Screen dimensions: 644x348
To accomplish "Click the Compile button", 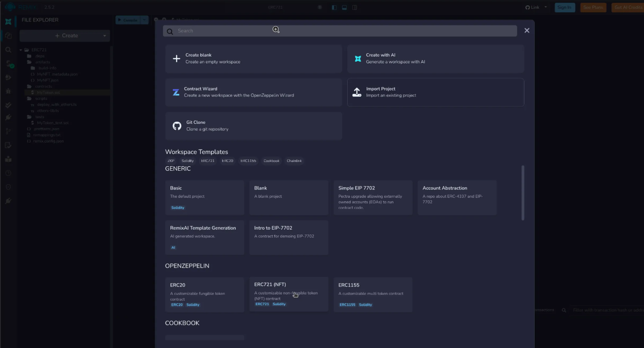I will coord(128,20).
